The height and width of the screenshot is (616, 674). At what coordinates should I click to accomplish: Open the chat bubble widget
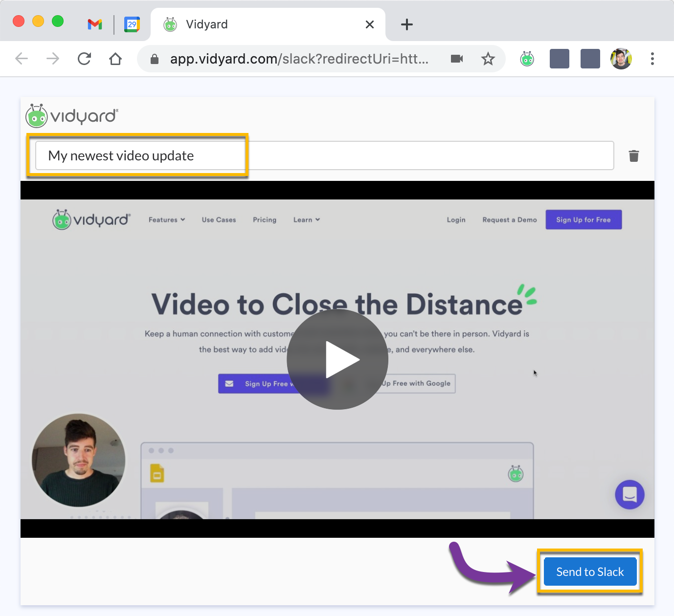629,495
